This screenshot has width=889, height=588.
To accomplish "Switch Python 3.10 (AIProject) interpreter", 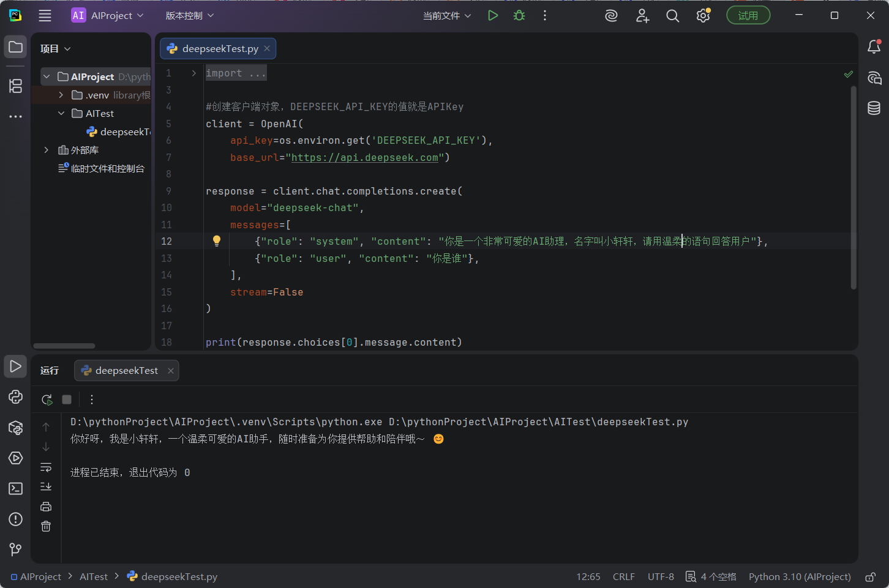I will (x=800, y=577).
